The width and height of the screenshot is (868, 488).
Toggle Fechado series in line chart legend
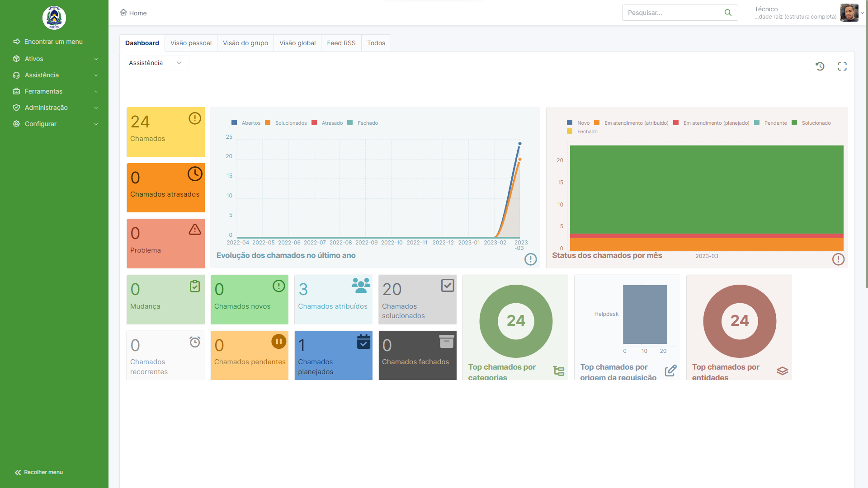click(363, 123)
